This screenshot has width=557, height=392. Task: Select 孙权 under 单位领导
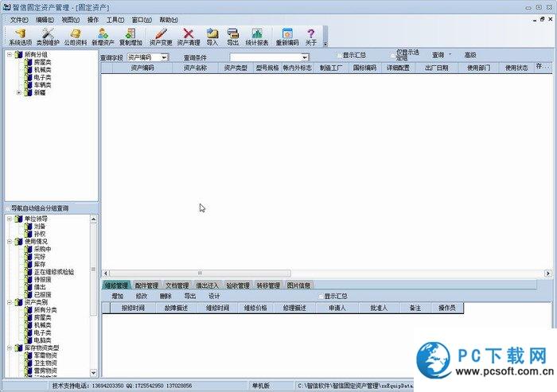coord(40,234)
